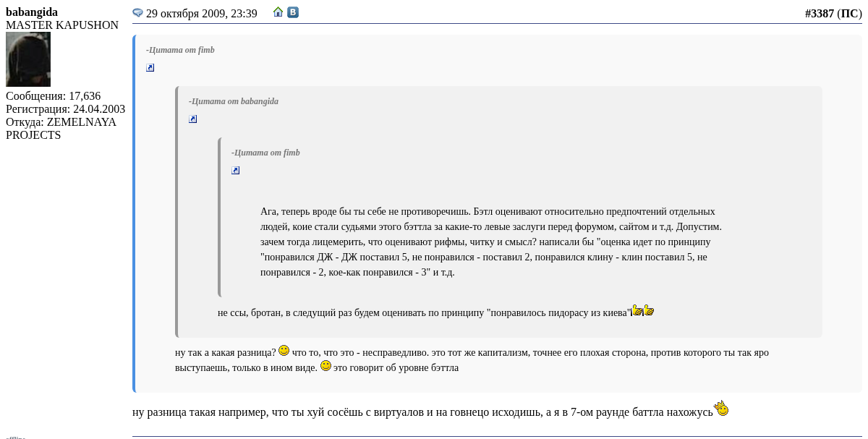The width and height of the screenshot is (868, 439).
Task: Click the crowned smiley ending the reply
Action: click(x=721, y=409)
